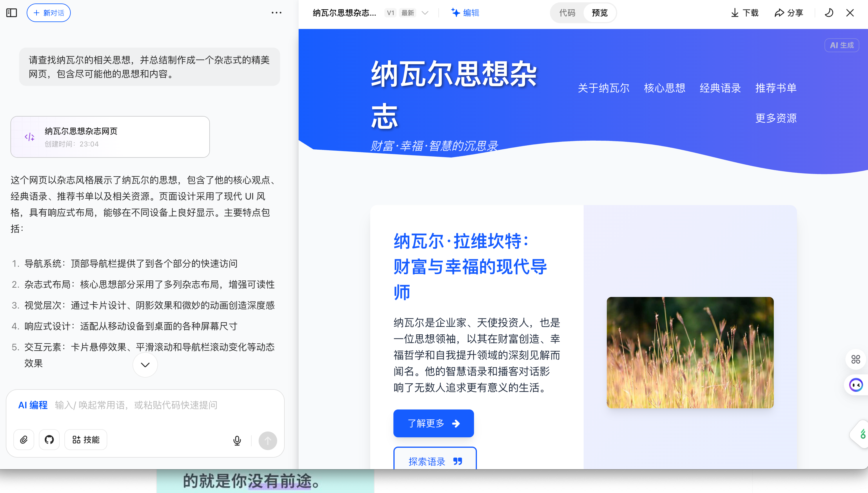The height and width of the screenshot is (493, 868).
Task: Click the 编辑 edit sparkle button
Action: coord(465,13)
